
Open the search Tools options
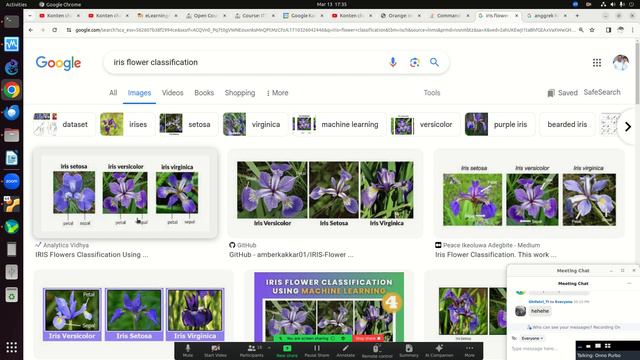click(x=432, y=93)
